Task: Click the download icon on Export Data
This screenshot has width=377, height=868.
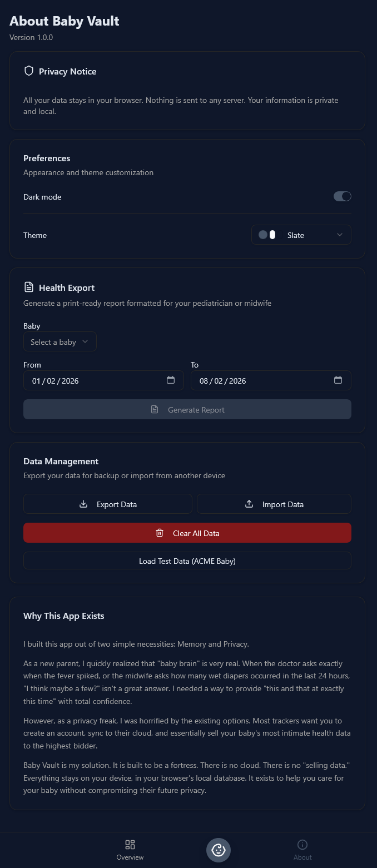Action: click(x=83, y=504)
